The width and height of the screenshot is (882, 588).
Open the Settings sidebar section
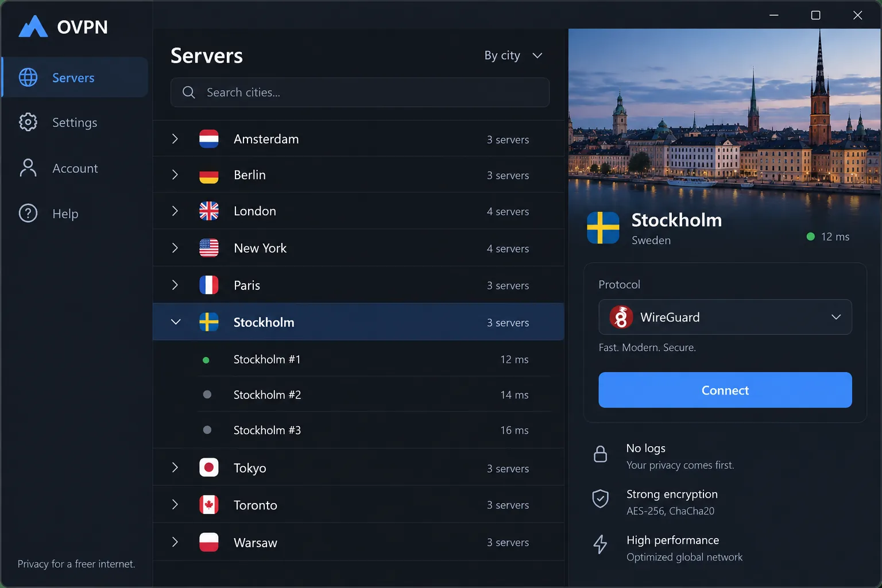(75, 122)
